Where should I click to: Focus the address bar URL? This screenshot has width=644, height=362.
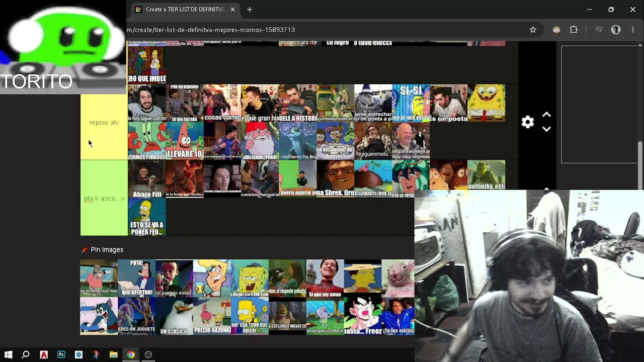pos(211,30)
